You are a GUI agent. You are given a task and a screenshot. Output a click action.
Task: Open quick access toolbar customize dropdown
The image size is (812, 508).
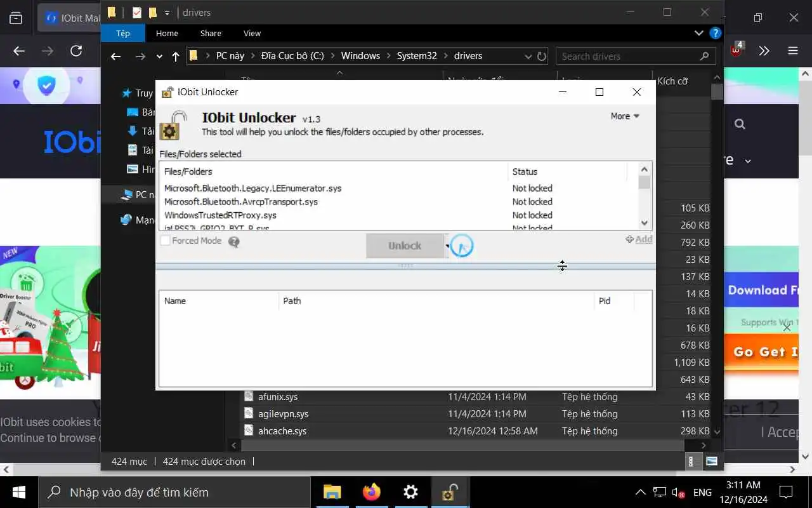pyautogui.click(x=167, y=13)
